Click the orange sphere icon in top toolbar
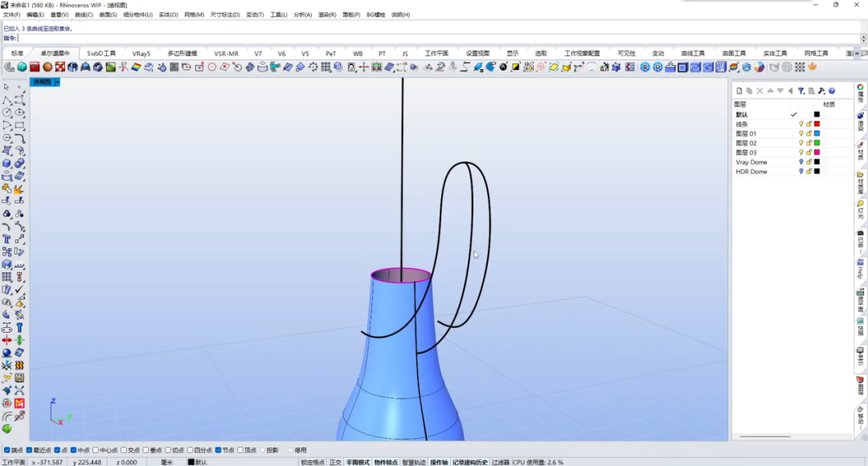The height and width of the screenshot is (466, 868). pyautogui.click(x=47, y=67)
